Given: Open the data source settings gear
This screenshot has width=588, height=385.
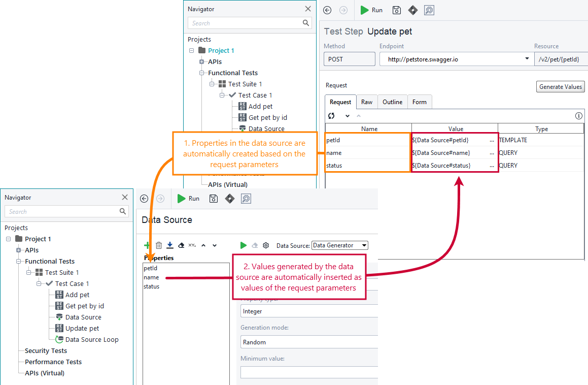Looking at the screenshot, I should [265, 245].
